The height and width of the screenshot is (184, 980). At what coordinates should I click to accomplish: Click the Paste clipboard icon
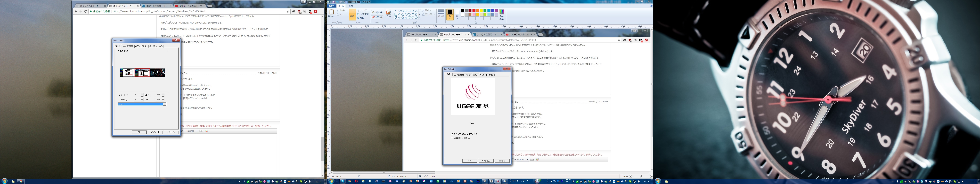pyautogui.click(x=332, y=12)
